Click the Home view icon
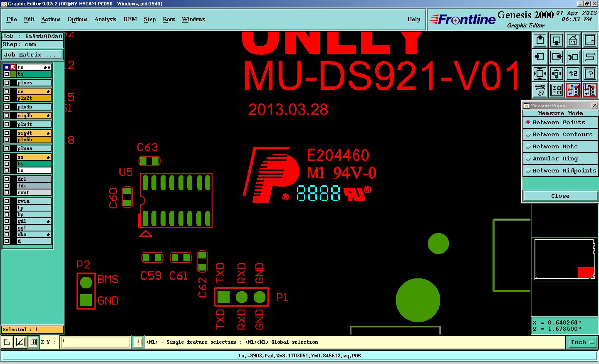599x364 pixels. coord(573,40)
